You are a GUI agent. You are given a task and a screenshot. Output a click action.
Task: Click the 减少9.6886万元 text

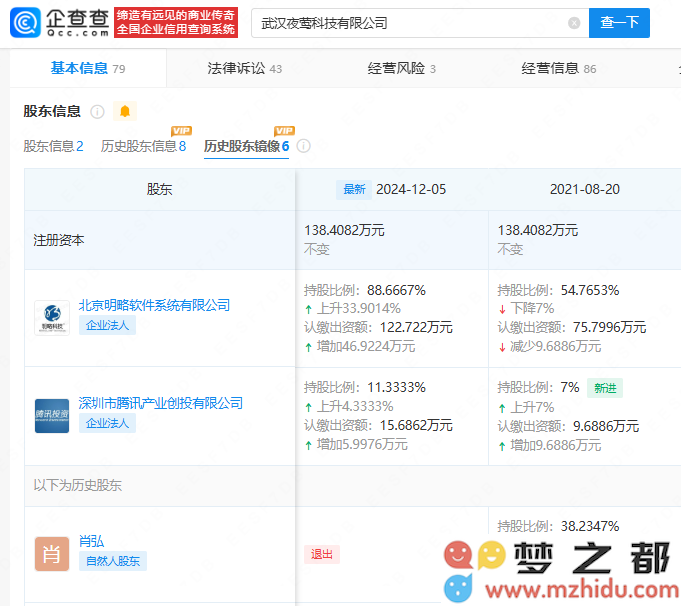tap(555, 346)
